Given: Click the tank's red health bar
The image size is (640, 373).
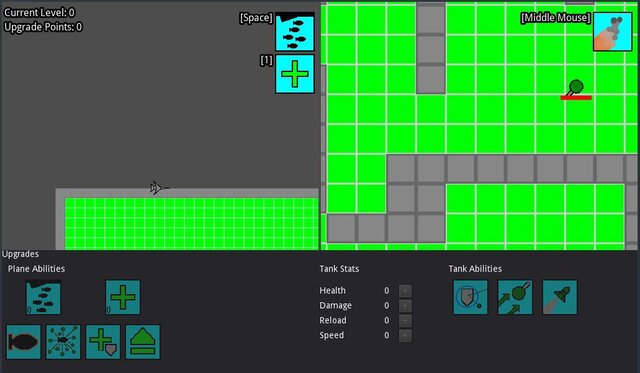Looking at the screenshot, I should 576,98.
